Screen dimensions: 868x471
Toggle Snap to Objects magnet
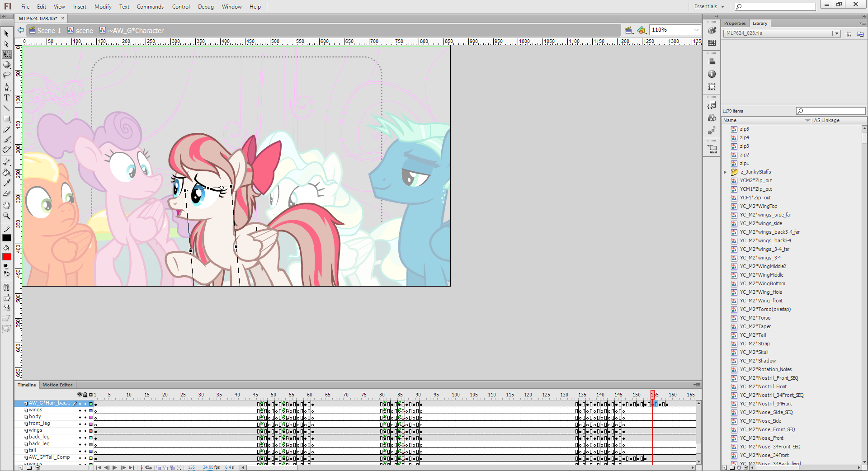click(6, 287)
